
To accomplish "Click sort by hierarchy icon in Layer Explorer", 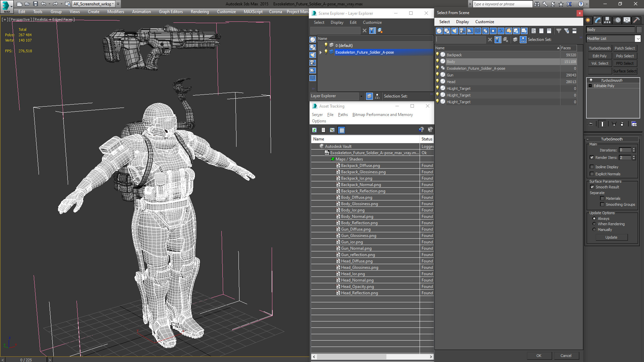I will [x=377, y=96].
